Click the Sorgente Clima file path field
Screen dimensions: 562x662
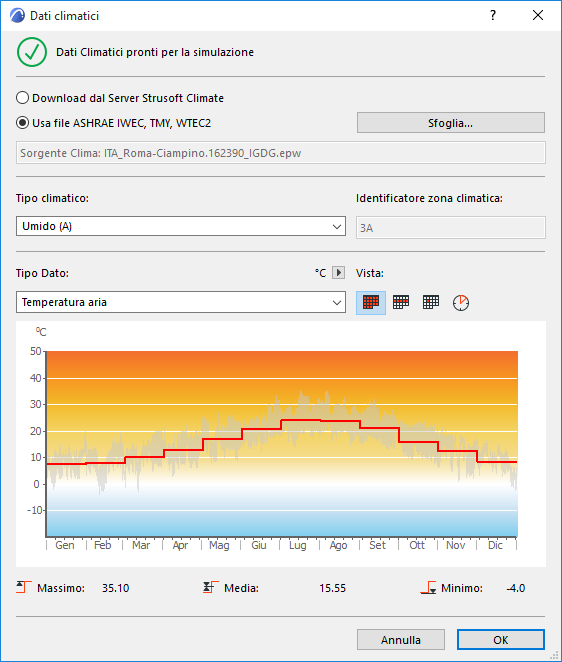click(x=281, y=153)
